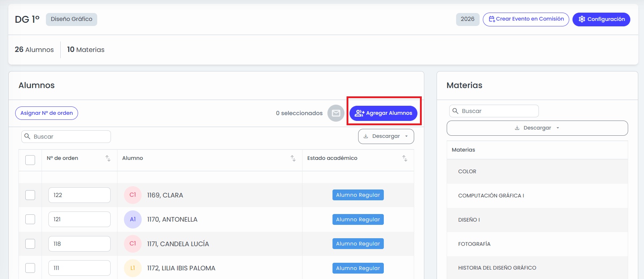Open the Descargar dropdown in Alumnos panel
Viewport: 644px width, 279px height.
click(386, 136)
